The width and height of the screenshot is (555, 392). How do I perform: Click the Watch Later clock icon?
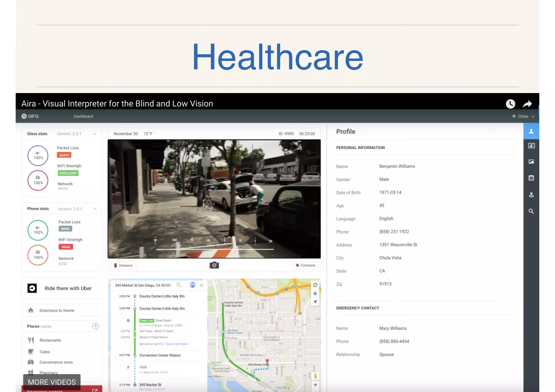(x=510, y=104)
